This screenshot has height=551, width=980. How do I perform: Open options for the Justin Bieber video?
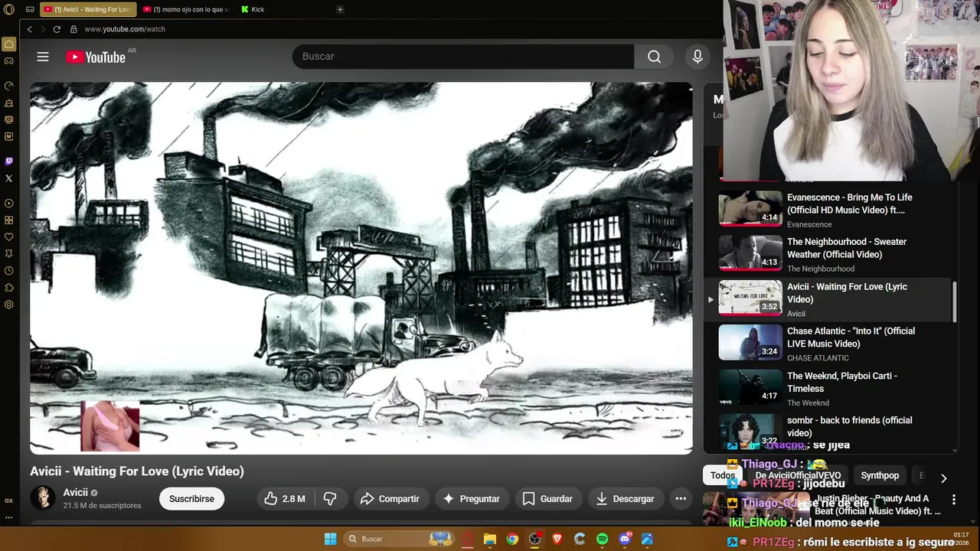pos(954,499)
